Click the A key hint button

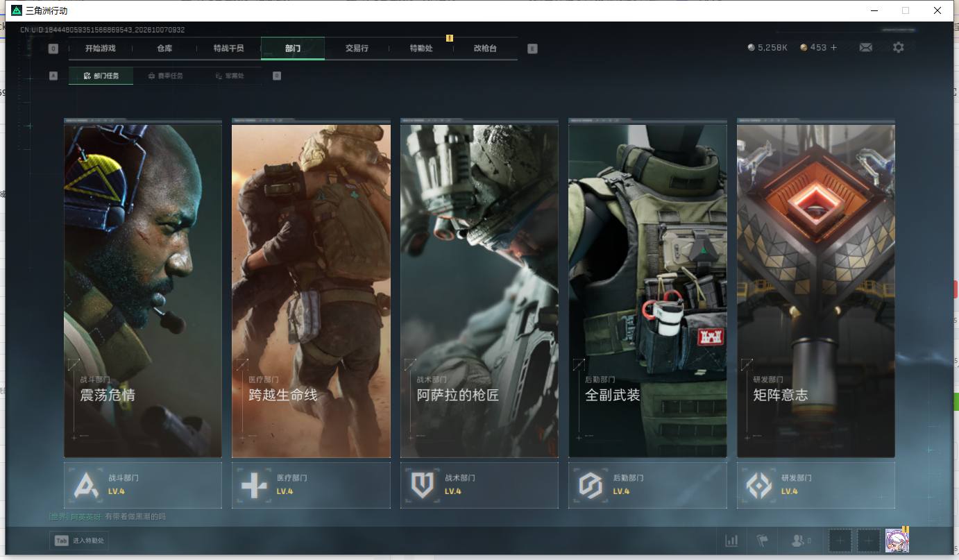pyautogui.click(x=53, y=76)
